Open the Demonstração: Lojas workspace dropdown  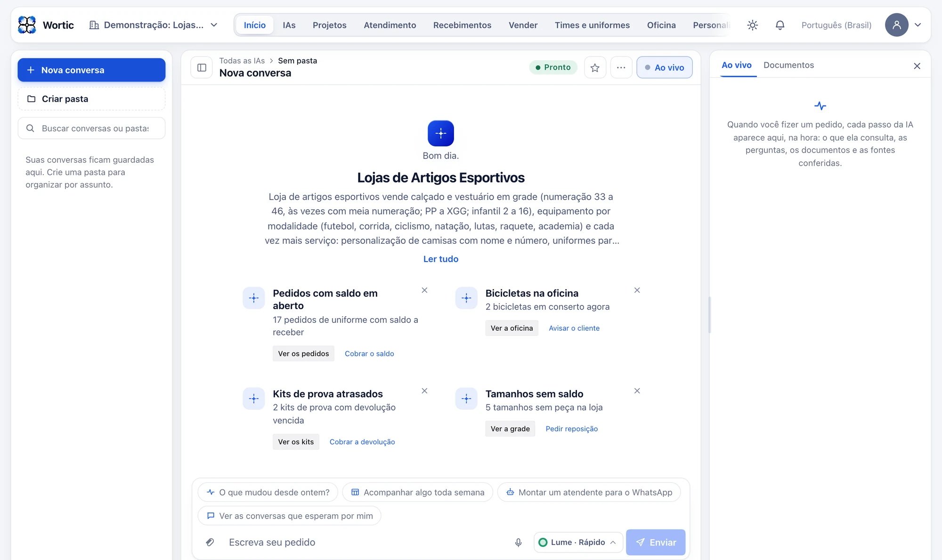[x=154, y=25]
